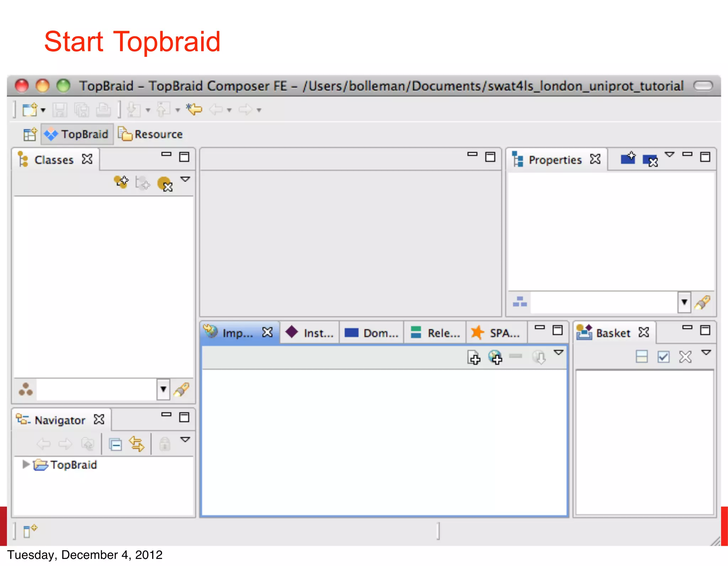Screen dimensions: 728x566
Task: Open the Classes view menu triangle
Action: point(185,179)
